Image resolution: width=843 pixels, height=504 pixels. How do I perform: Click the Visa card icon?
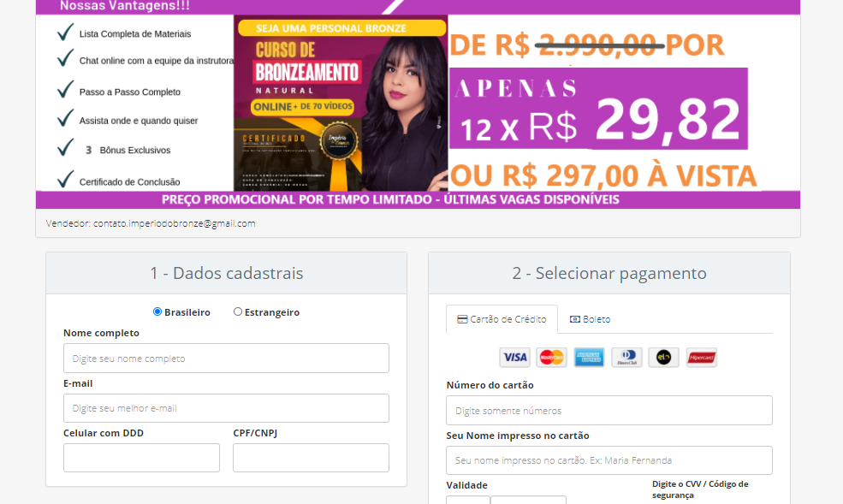coord(514,358)
